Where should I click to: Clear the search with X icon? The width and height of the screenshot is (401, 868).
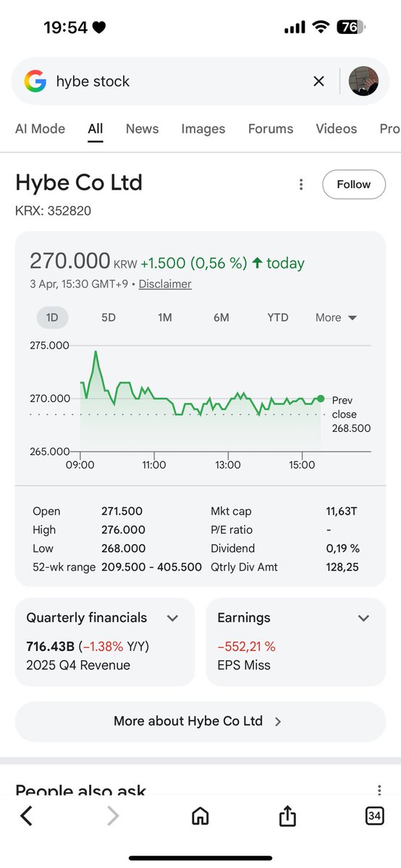[x=318, y=81]
